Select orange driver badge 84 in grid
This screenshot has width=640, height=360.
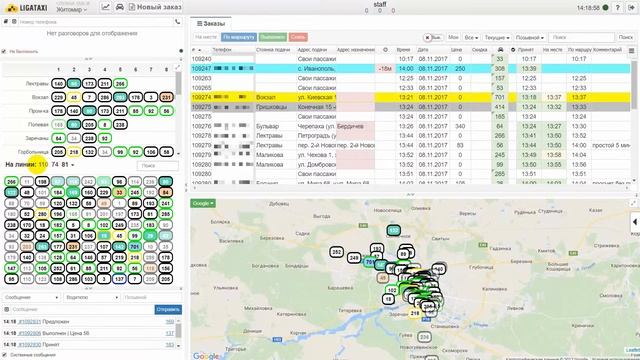click(x=165, y=192)
